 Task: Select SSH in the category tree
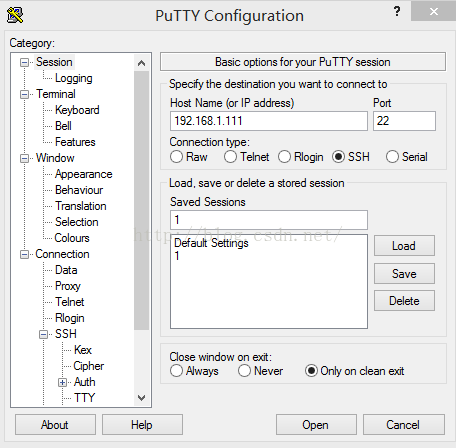click(x=66, y=334)
